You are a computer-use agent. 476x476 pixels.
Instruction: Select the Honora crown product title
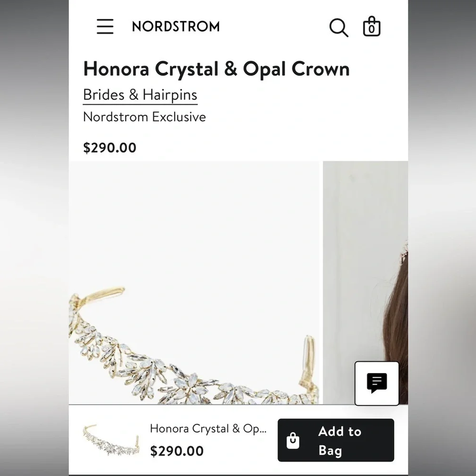click(x=217, y=69)
